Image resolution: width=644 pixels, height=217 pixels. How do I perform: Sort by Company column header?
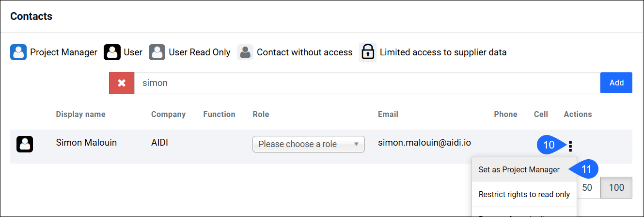point(168,115)
